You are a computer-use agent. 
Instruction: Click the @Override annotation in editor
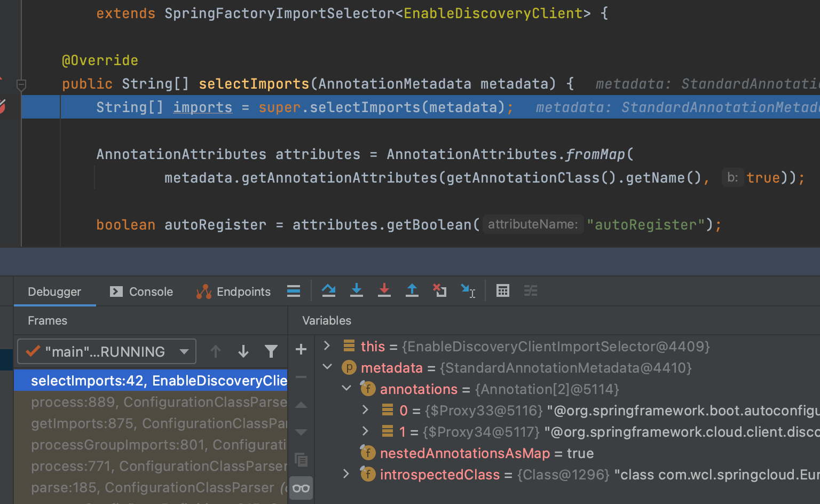pyautogui.click(x=100, y=60)
